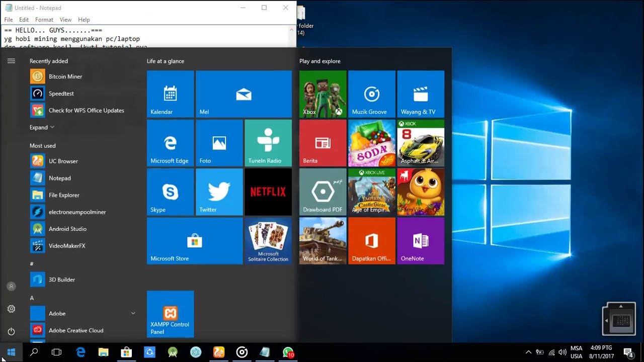Open Notepad Edit menu

pyautogui.click(x=24, y=20)
